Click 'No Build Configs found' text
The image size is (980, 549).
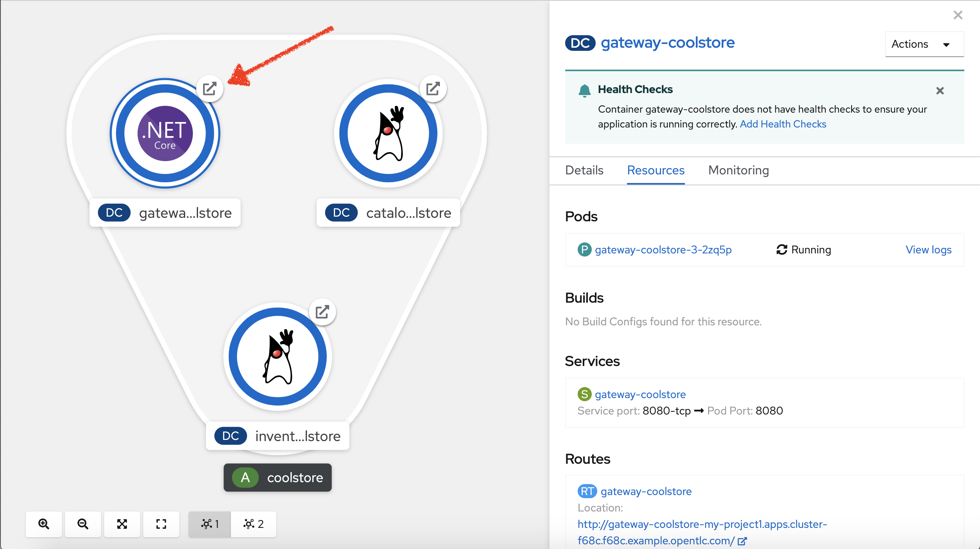(663, 321)
